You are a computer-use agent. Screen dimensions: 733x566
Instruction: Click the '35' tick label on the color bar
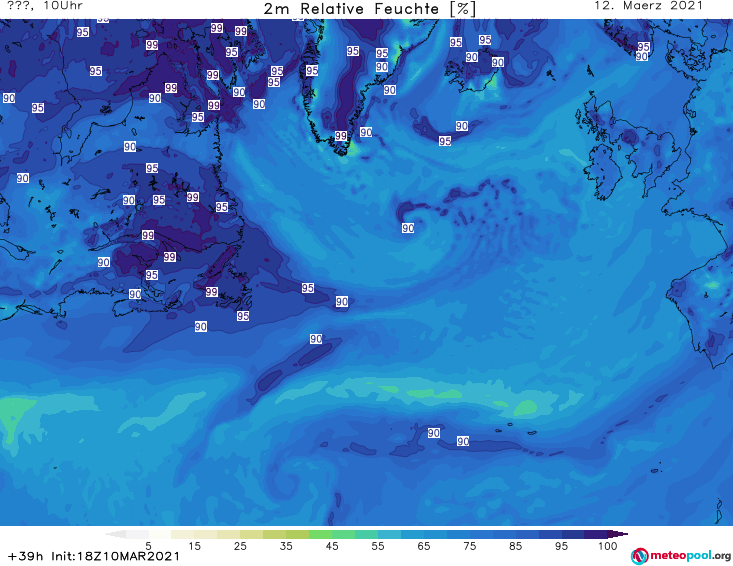[286, 546]
